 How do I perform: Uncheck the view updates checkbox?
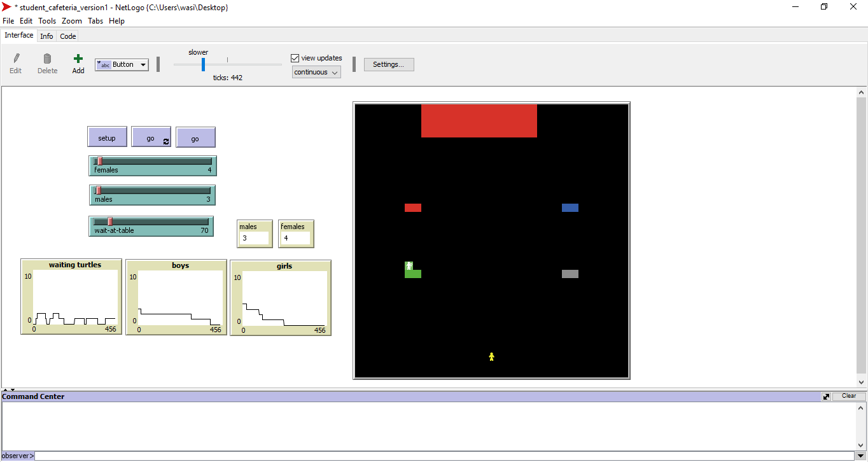295,58
